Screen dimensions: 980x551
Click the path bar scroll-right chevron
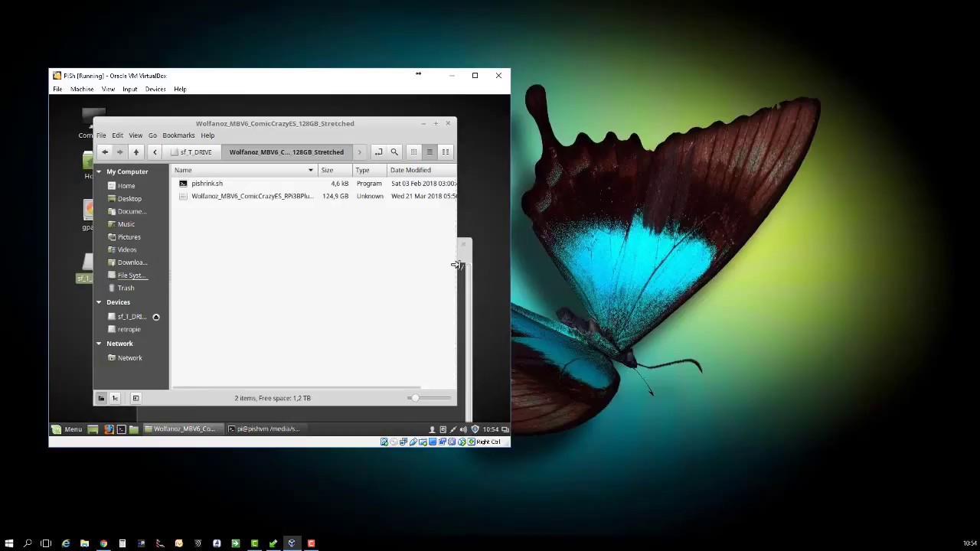coord(359,152)
